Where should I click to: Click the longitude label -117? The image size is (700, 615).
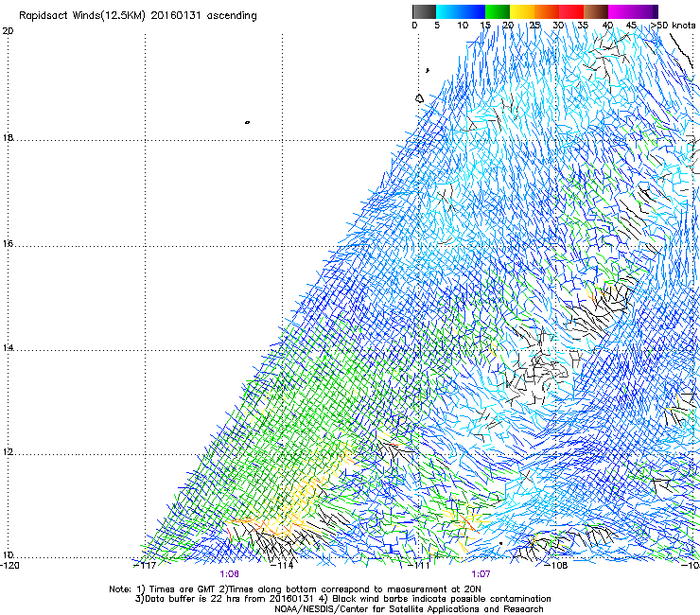[145, 566]
